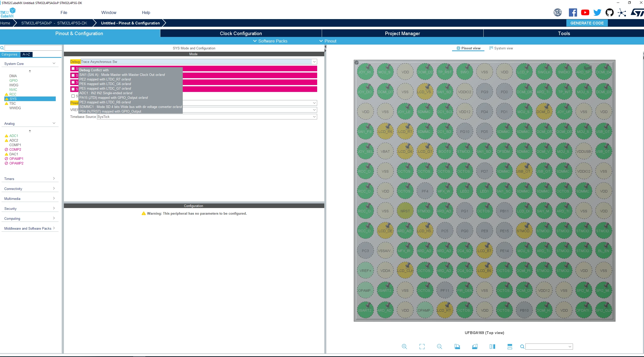Rotate the chip view clockwise

point(457,346)
